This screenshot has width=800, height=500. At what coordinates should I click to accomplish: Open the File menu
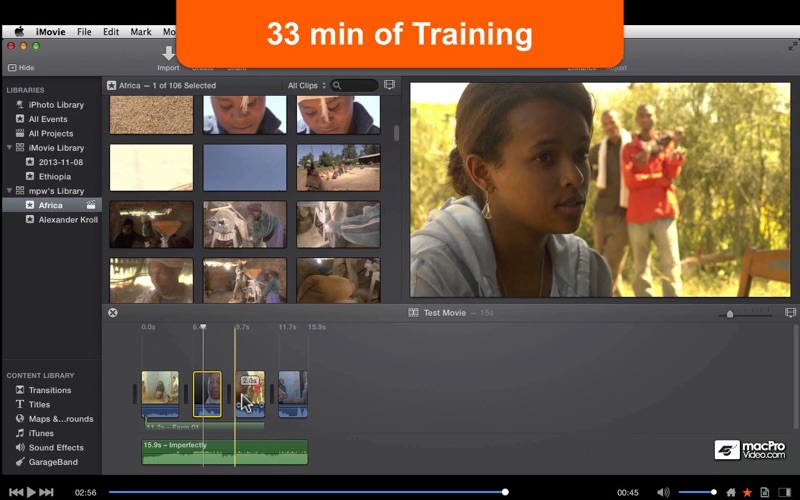(84, 32)
